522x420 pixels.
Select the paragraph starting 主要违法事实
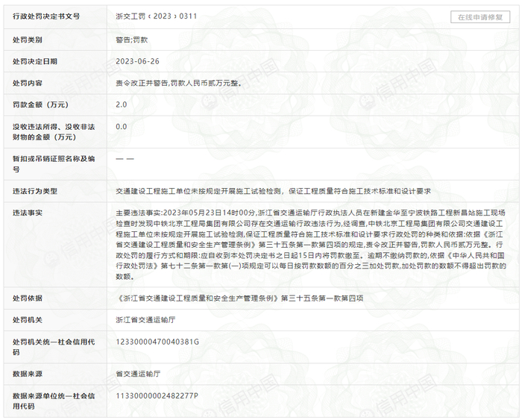pyautogui.click(x=311, y=245)
